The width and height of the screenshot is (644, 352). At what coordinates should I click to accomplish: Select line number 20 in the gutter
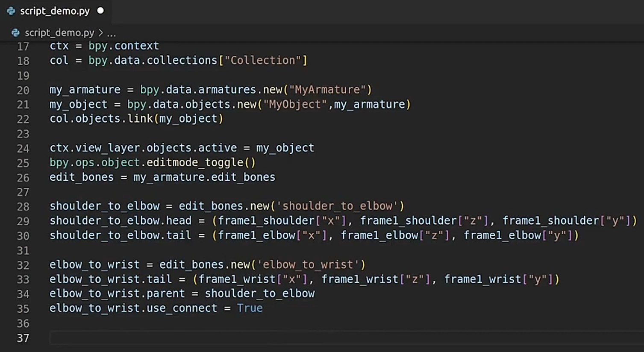pos(23,90)
